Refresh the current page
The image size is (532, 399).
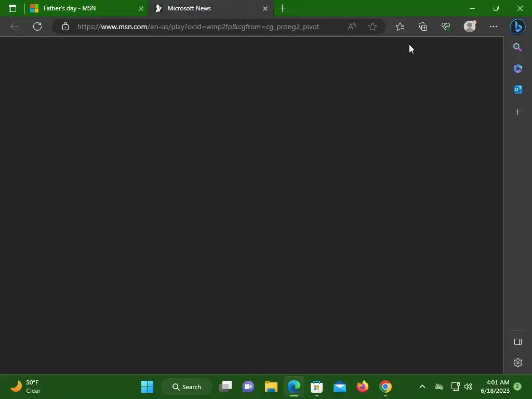click(x=37, y=26)
